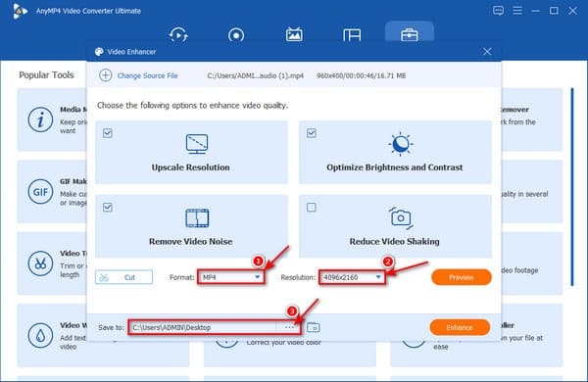Click the Video Watermark droplet icon
Viewport: 588px width, 382px height.
(40, 336)
